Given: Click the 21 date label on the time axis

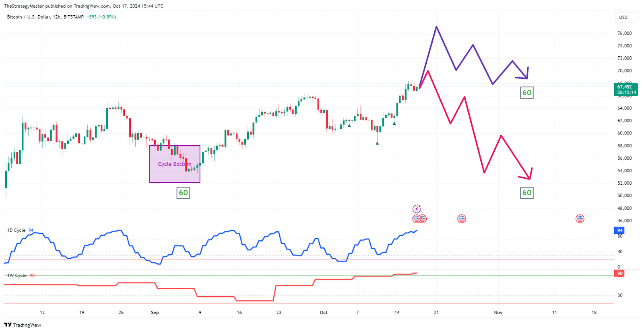Looking at the screenshot, I should click(436, 312).
